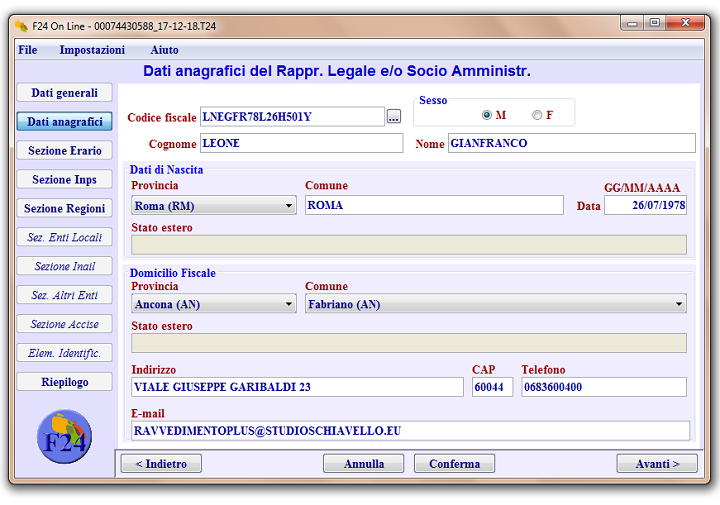Open the Aiuto menu

point(164,50)
